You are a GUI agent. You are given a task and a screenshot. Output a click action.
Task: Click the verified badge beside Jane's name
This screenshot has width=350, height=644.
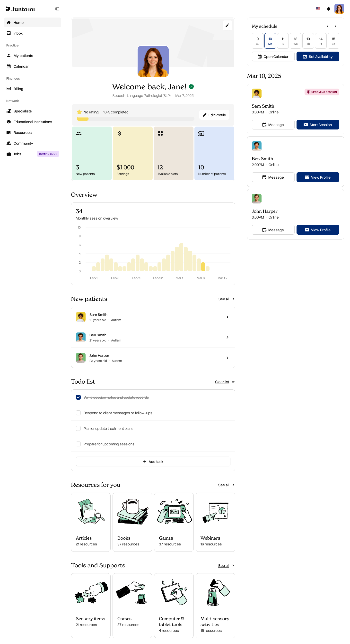click(x=191, y=86)
